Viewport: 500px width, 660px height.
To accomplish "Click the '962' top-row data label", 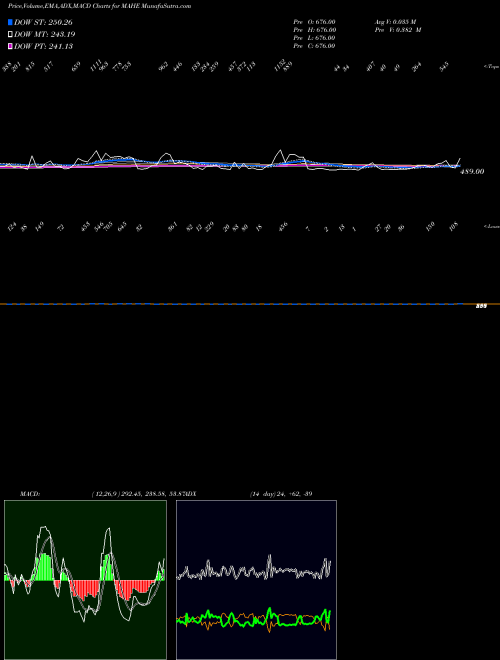I will [163, 66].
